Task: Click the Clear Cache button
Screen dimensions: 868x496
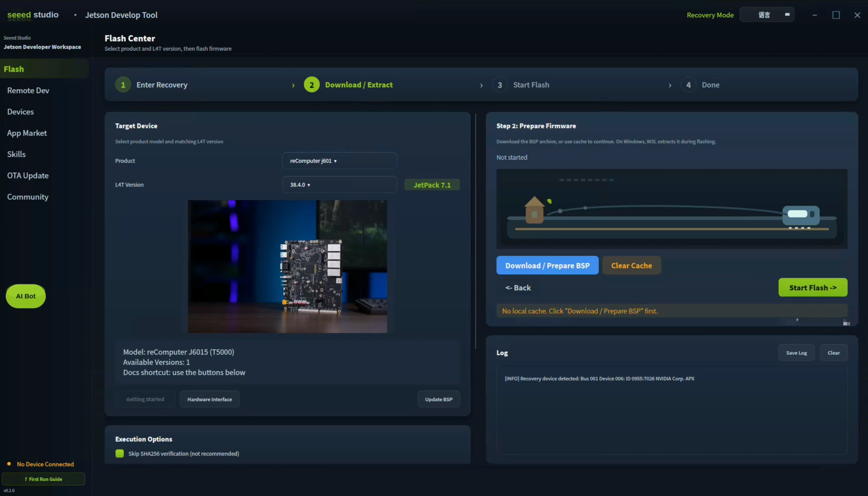Action: pos(631,266)
